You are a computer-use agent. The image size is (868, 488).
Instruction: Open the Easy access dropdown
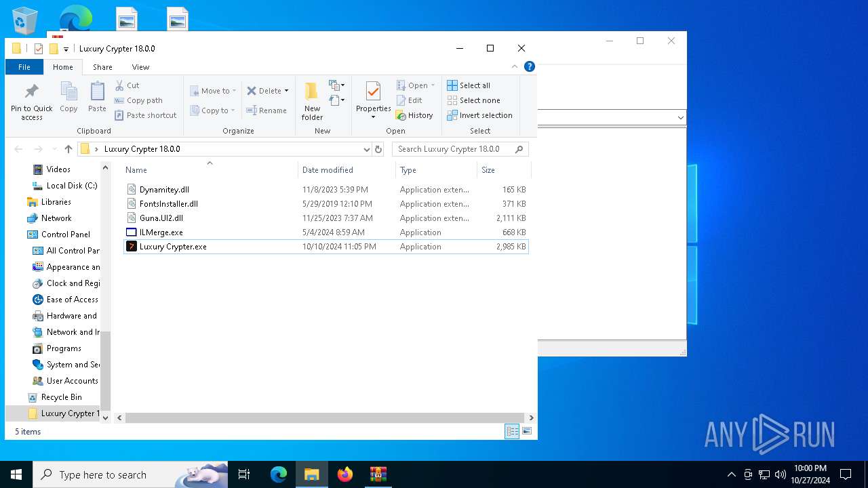pyautogui.click(x=337, y=101)
